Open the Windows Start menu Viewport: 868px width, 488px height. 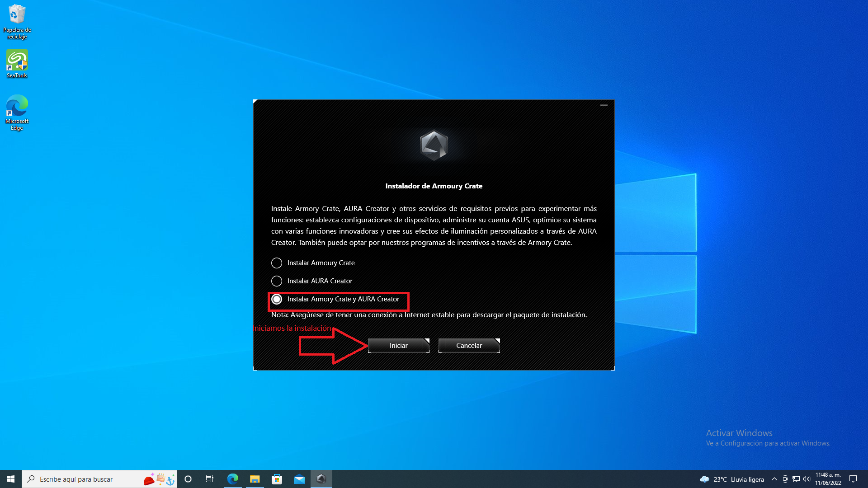tap(11, 479)
